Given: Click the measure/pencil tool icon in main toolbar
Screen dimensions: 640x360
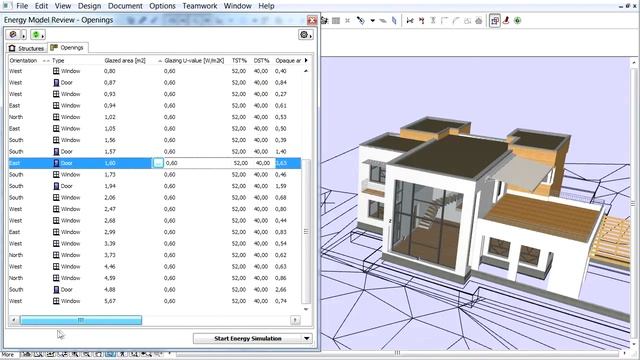Looking at the screenshot, I should pyautogui.click(x=361, y=20).
